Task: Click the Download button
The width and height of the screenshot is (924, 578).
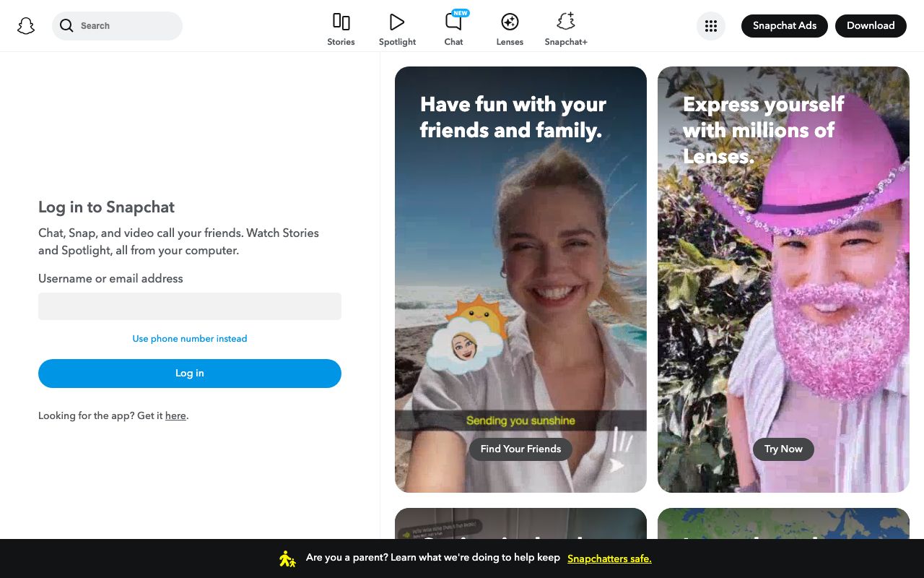Action: coord(871,26)
